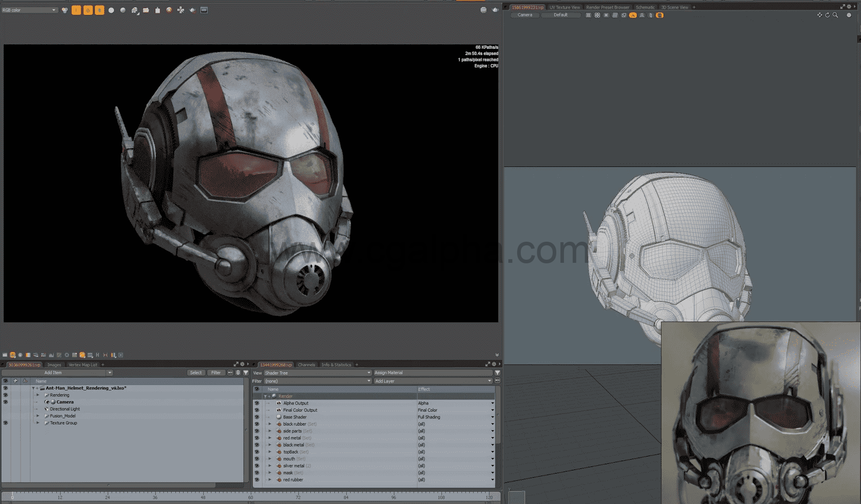Click the Select button in item list
Image resolution: width=861 pixels, height=504 pixels.
(x=196, y=373)
